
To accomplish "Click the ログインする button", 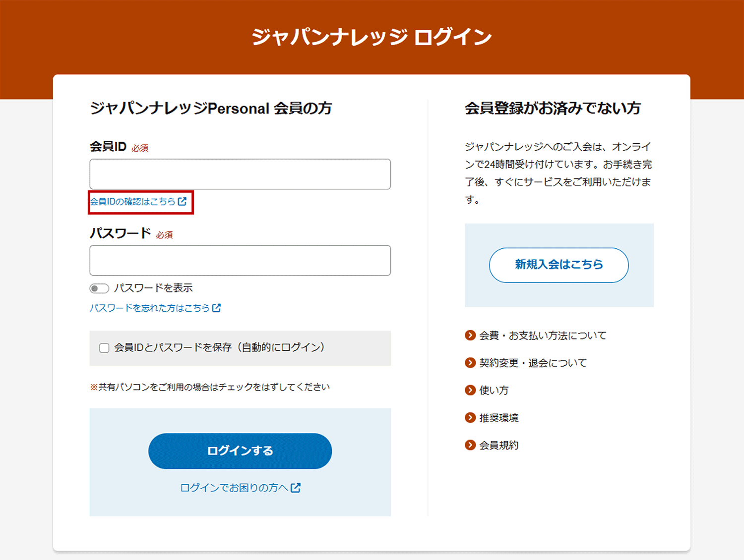I will coord(240,451).
